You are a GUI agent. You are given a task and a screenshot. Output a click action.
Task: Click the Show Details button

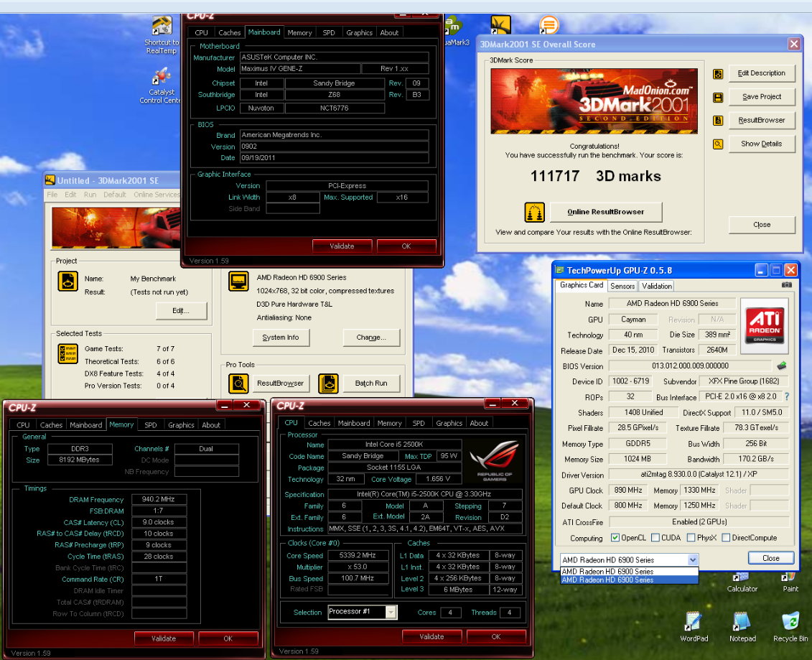click(761, 144)
